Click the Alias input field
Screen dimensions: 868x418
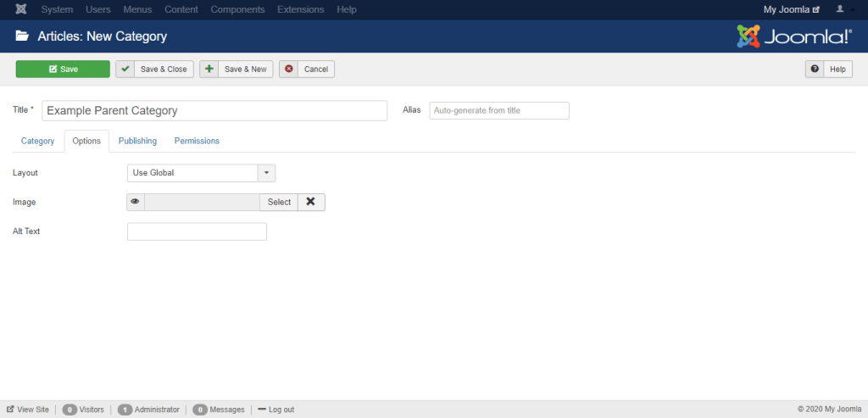pyautogui.click(x=499, y=110)
